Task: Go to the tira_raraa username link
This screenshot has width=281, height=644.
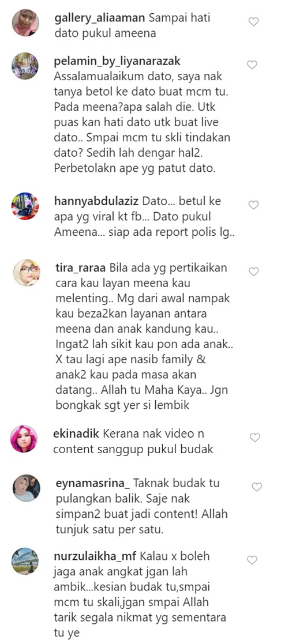Action: pyautogui.click(x=81, y=268)
